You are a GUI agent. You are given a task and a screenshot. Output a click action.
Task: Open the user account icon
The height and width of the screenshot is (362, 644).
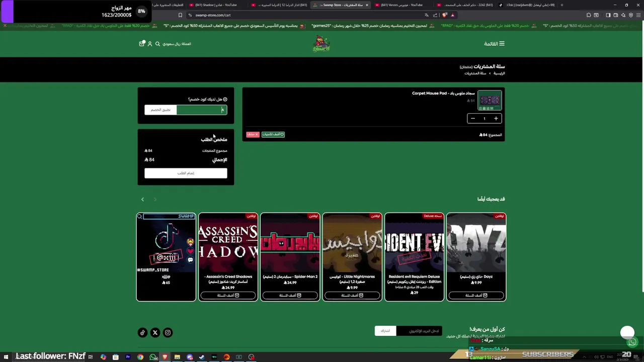coord(149,44)
